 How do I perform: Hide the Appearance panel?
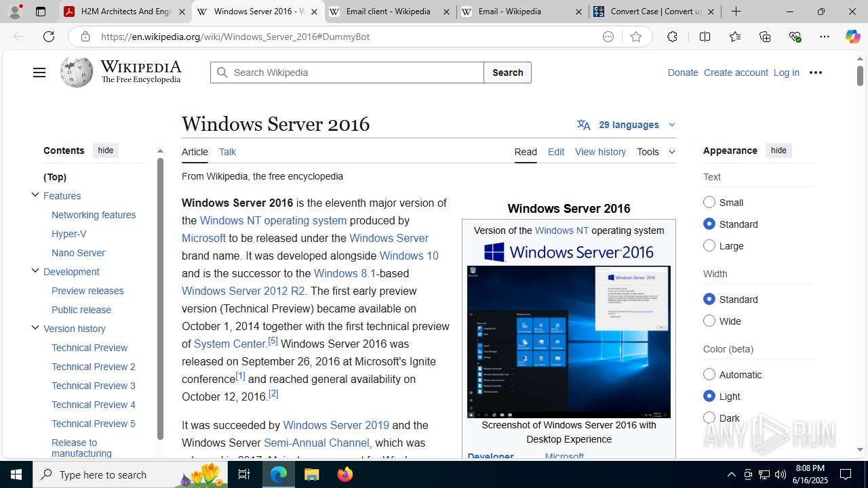(x=778, y=150)
